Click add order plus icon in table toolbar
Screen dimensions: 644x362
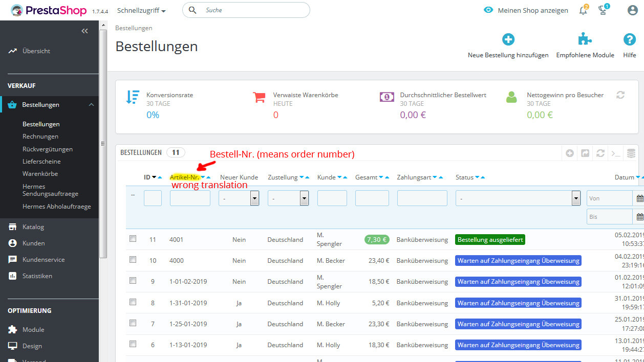(570, 153)
